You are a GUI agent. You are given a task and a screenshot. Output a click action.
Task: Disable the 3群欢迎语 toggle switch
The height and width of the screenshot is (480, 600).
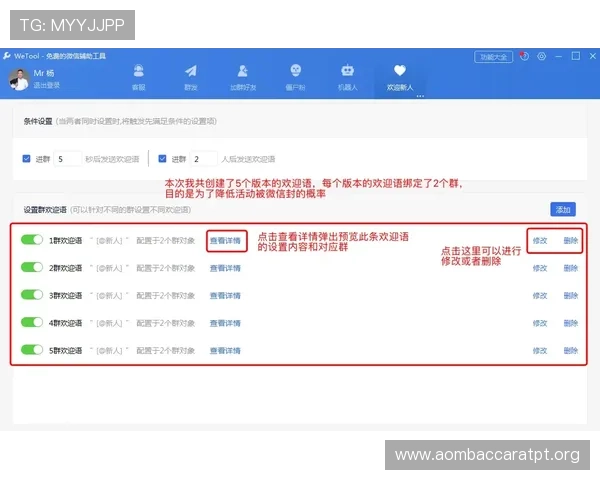tap(32, 295)
